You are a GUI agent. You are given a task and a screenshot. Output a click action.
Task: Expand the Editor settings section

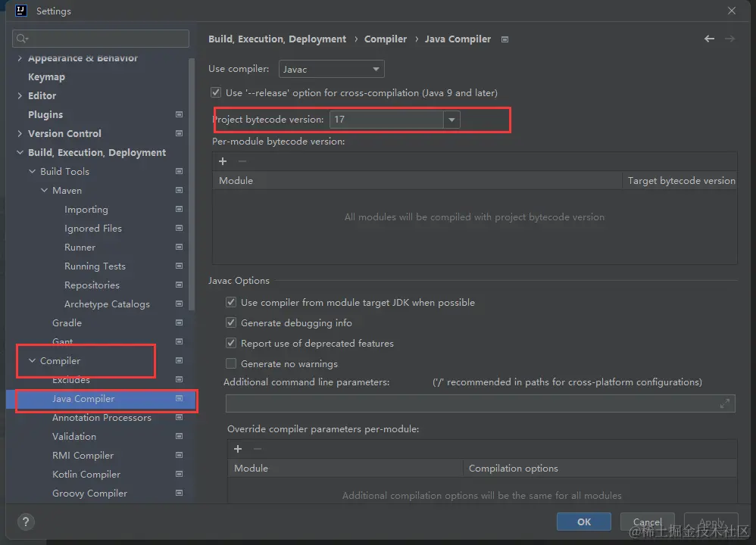coord(20,96)
